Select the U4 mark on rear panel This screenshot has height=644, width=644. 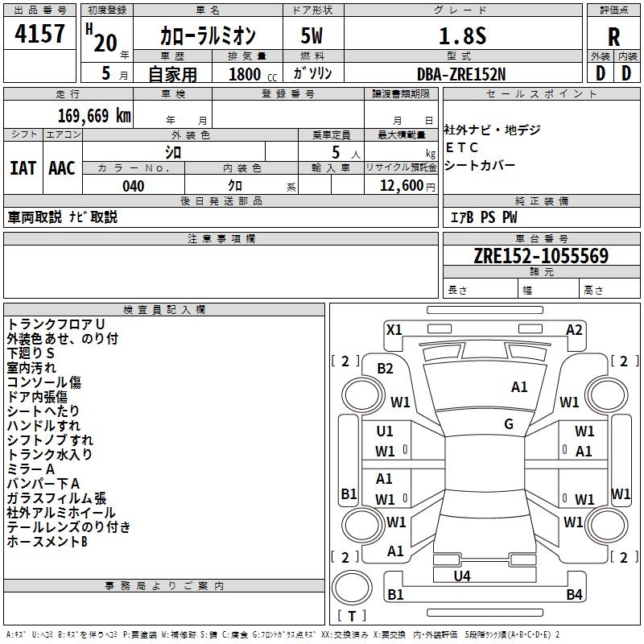[462, 576]
